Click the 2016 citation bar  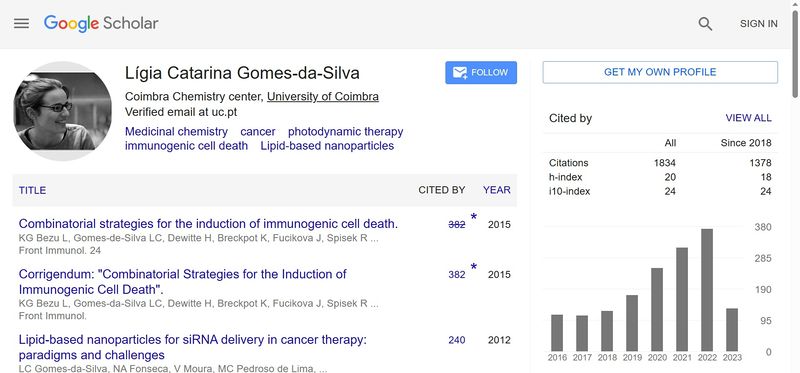point(557,333)
